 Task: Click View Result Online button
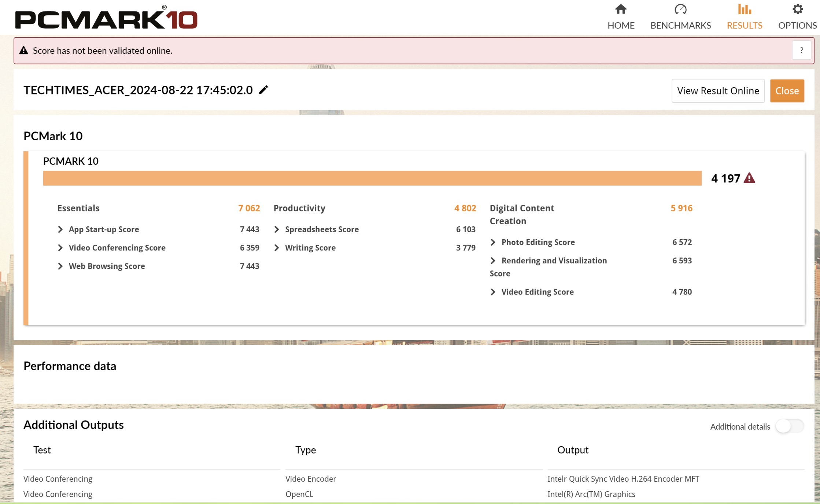[x=718, y=91]
